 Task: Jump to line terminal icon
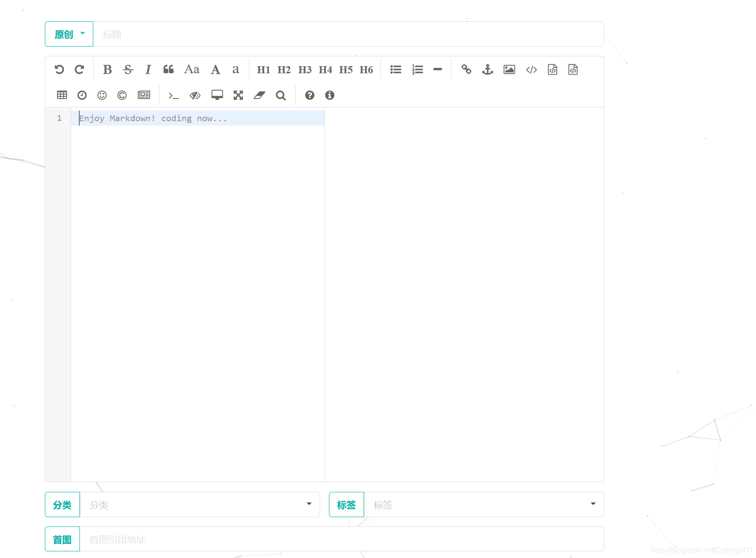[x=174, y=95]
